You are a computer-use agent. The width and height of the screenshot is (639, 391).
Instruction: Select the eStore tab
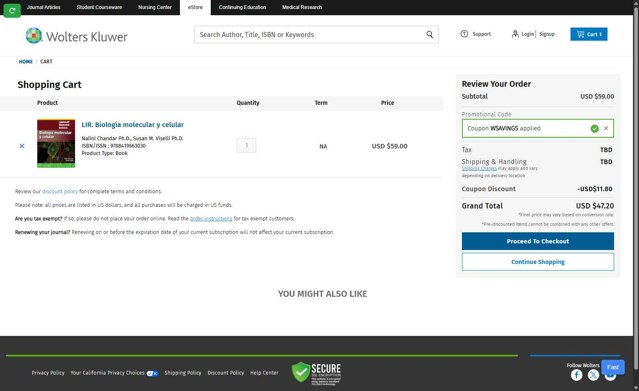[195, 7]
